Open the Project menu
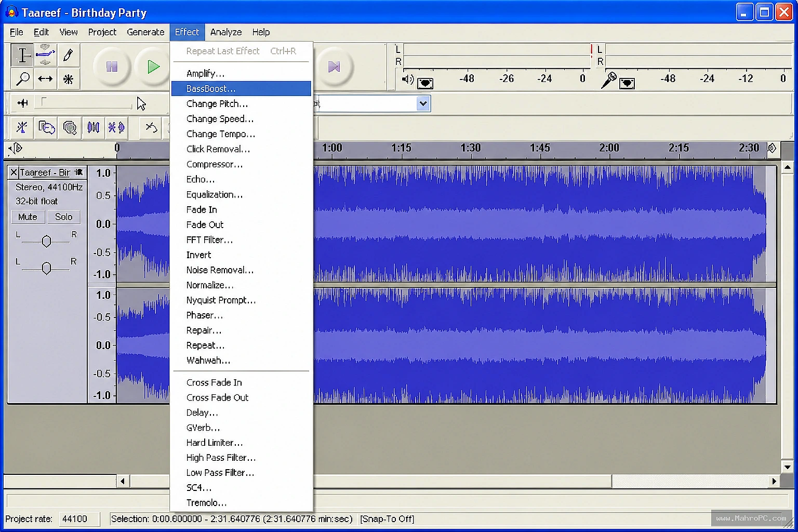Image resolution: width=798 pixels, height=532 pixels. point(102,32)
